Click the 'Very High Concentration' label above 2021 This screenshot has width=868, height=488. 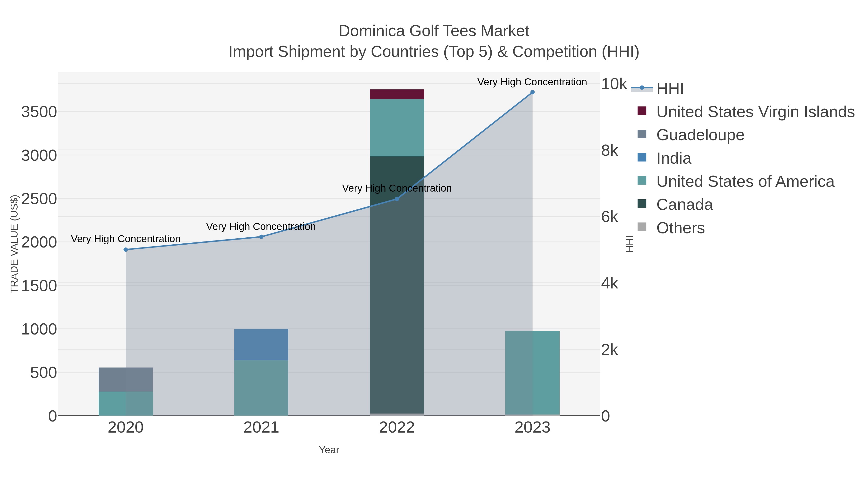pyautogui.click(x=261, y=227)
